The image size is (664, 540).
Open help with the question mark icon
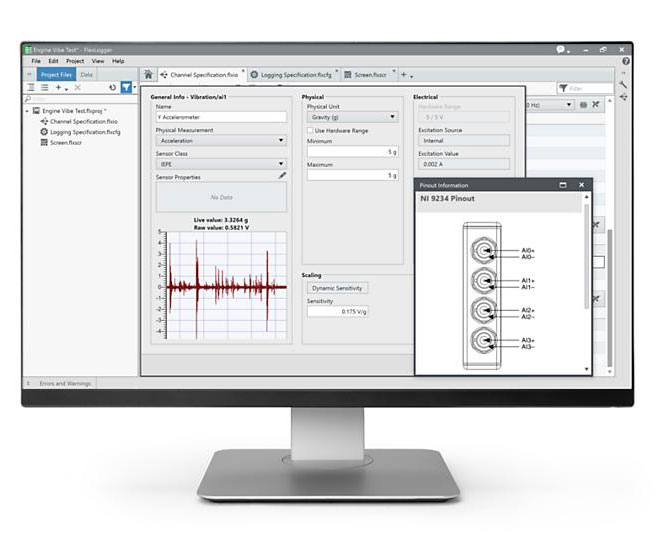pyautogui.click(x=625, y=61)
